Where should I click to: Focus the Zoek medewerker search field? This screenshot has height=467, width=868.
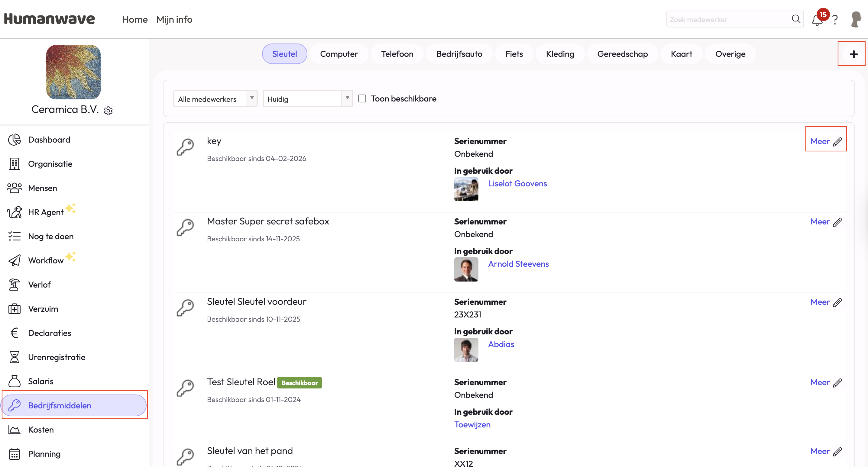pyautogui.click(x=726, y=20)
